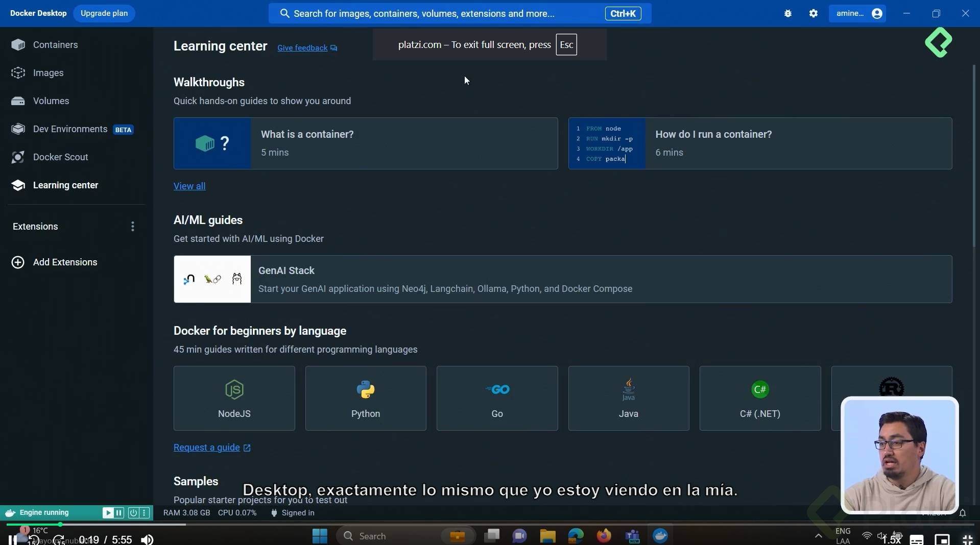
Task: Click the Windows Start button
Action: pyautogui.click(x=320, y=536)
